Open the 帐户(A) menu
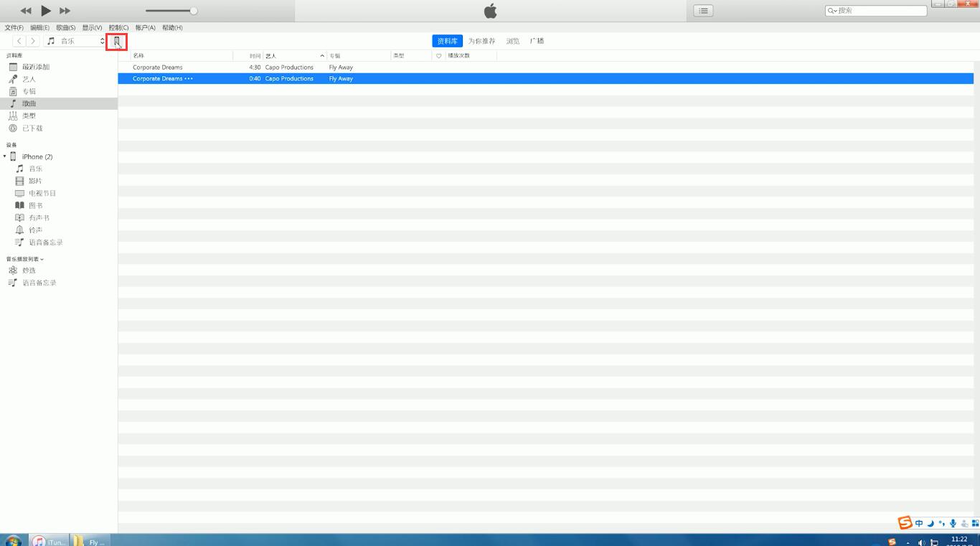 click(x=146, y=28)
